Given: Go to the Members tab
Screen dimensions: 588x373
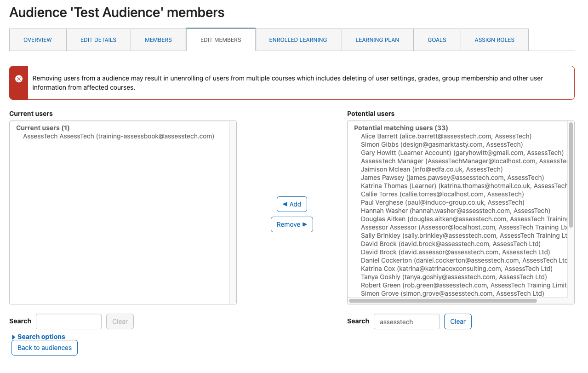Looking at the screenshot, I should pos(158,40).
